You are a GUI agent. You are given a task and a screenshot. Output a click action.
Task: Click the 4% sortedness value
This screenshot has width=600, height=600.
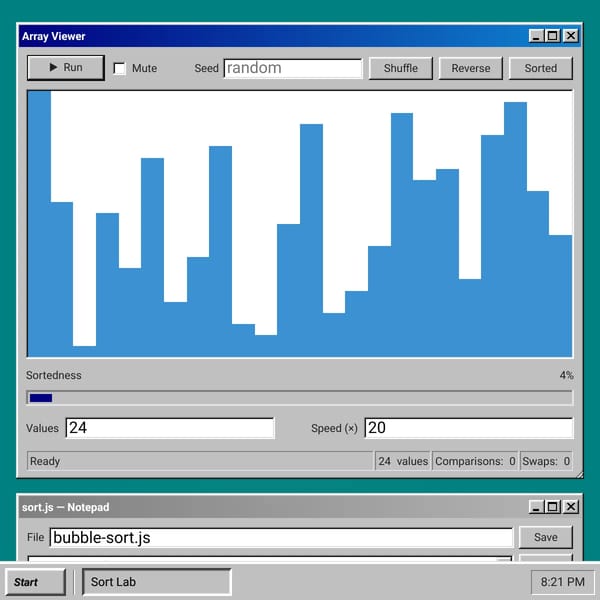point(566,375)
